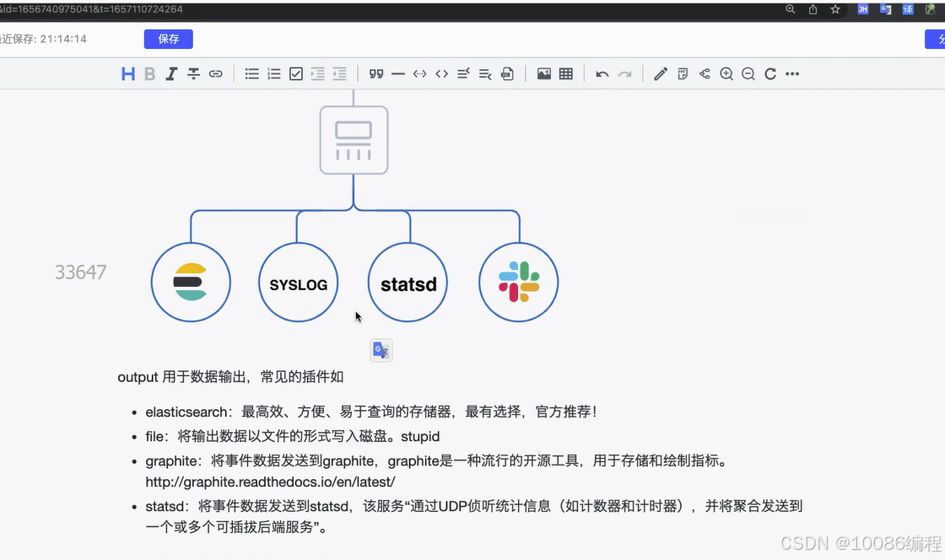Click the Logstash pipeline box icon in diagram
The width and height of the screenshot is (945, 560).
pos(354,140)
